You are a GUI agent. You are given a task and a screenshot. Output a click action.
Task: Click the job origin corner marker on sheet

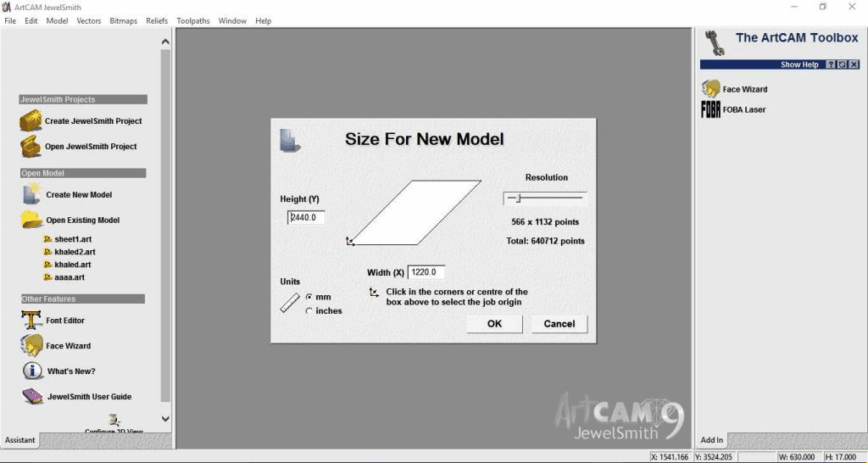pyautogui.click(x=350, y=241)
